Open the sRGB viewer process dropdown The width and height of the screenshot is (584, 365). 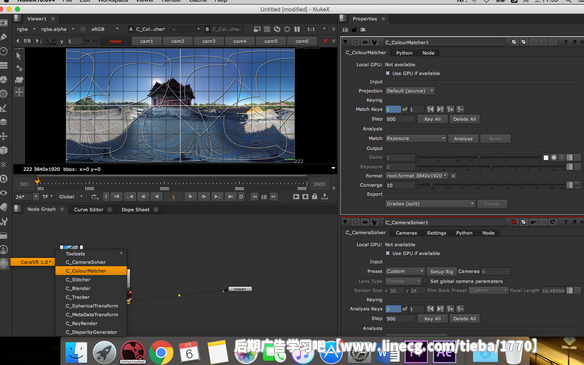coord(105,29)
